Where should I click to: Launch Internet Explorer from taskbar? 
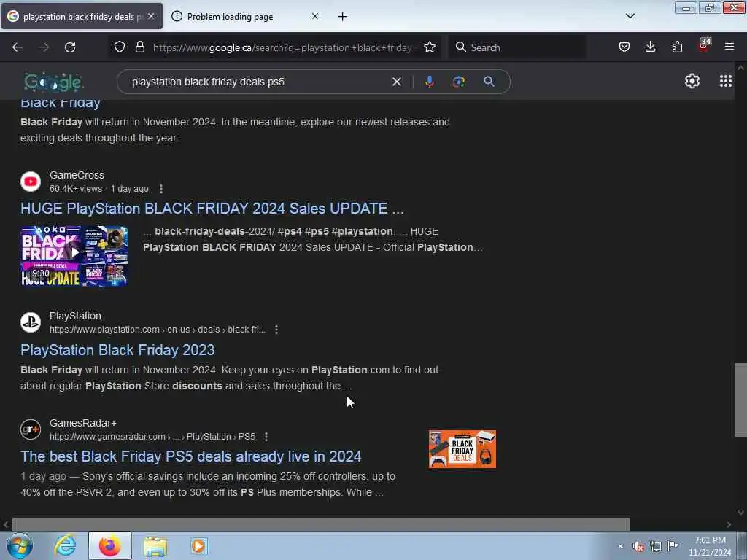point(65,545)
